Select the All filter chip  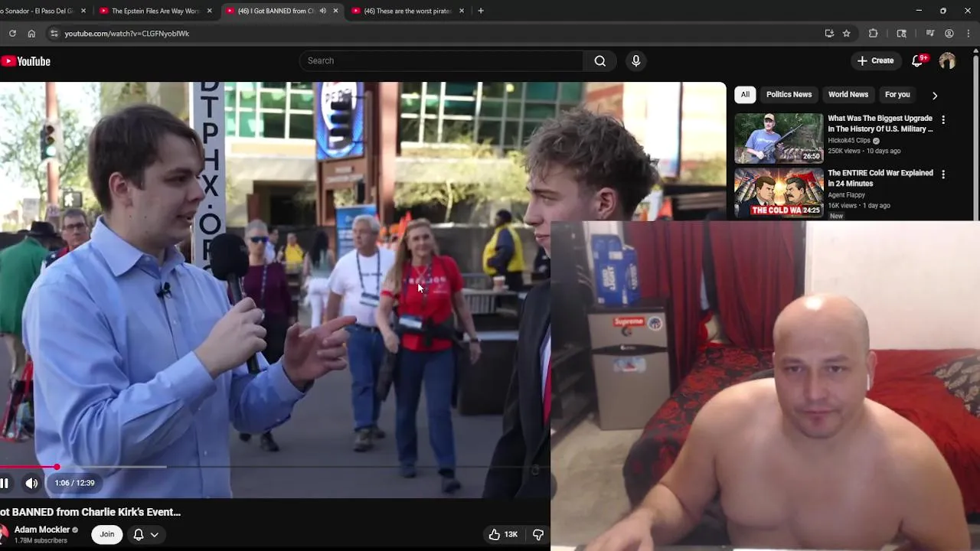coord(745,95)
